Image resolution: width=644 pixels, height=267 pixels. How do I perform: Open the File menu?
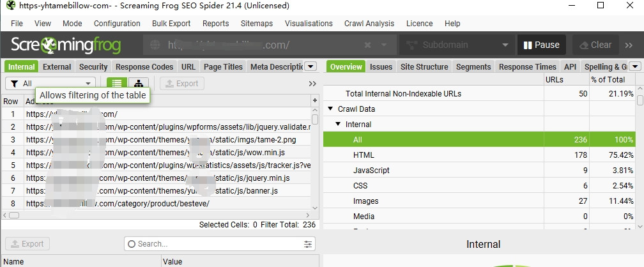point(17,24)
